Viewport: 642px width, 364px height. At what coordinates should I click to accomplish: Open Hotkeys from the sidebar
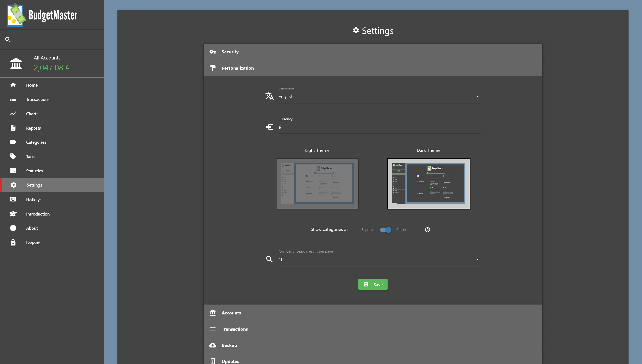[x=52, y=199]
